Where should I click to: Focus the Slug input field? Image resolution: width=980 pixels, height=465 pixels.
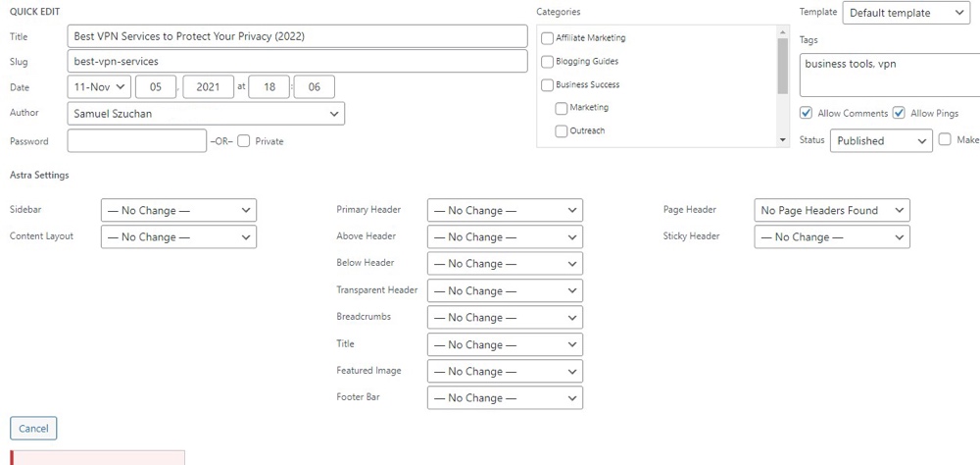(x=298, y=62)
